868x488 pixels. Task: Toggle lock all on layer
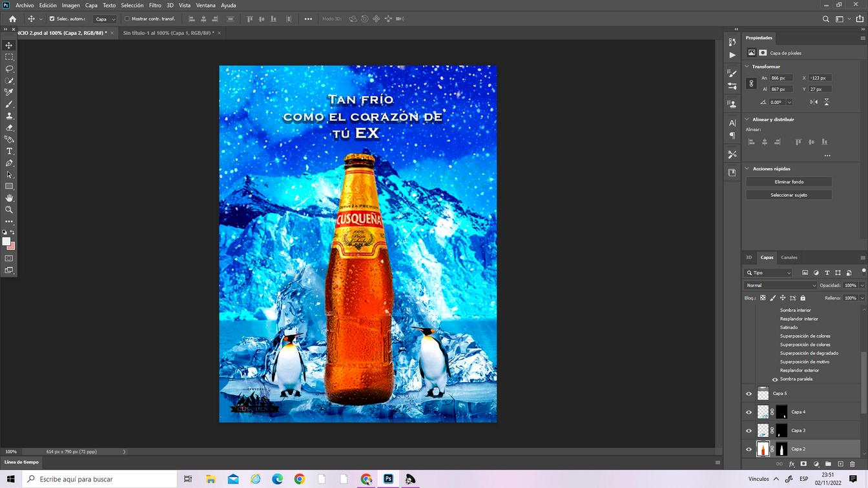[x=803, y=298]
